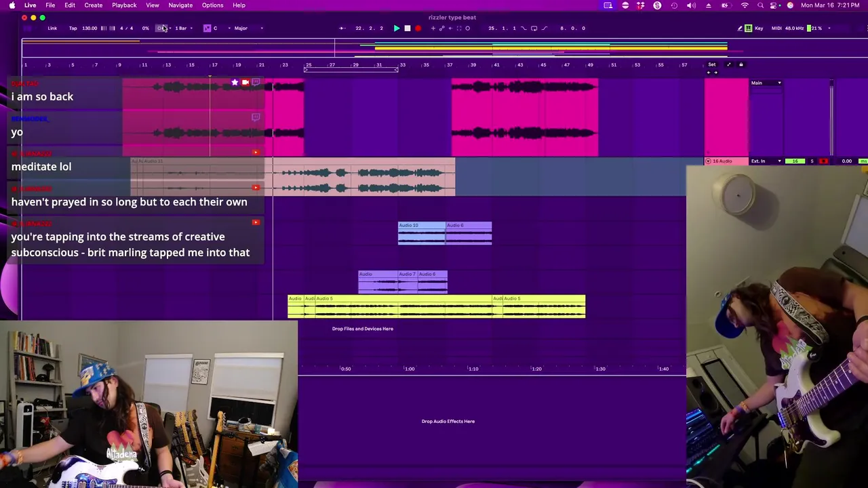Click the arrangement overview strip

444,48
